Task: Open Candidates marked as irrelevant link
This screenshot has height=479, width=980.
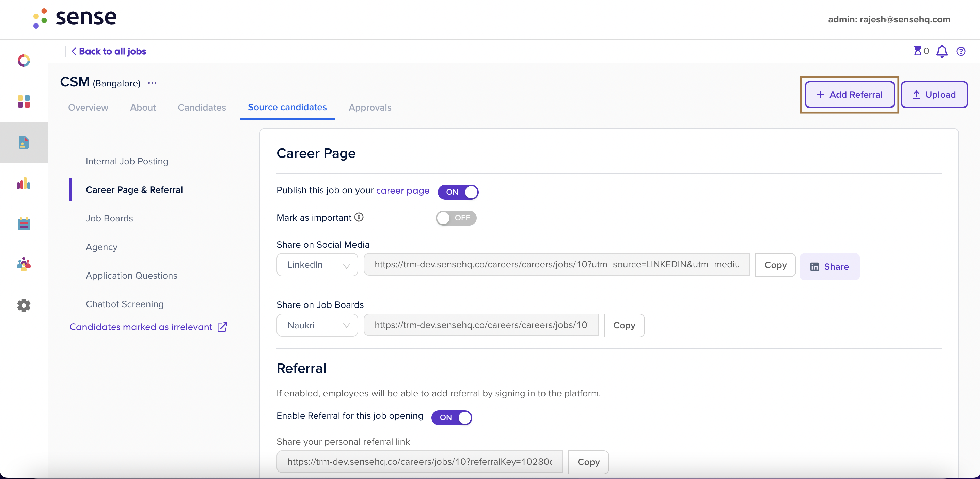Action: click(x=141, y=327)
